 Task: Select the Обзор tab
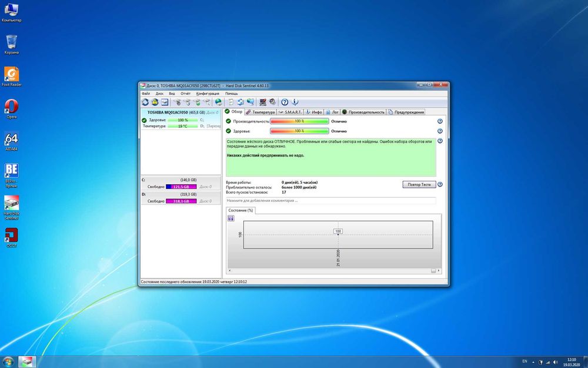pos(233,111)
